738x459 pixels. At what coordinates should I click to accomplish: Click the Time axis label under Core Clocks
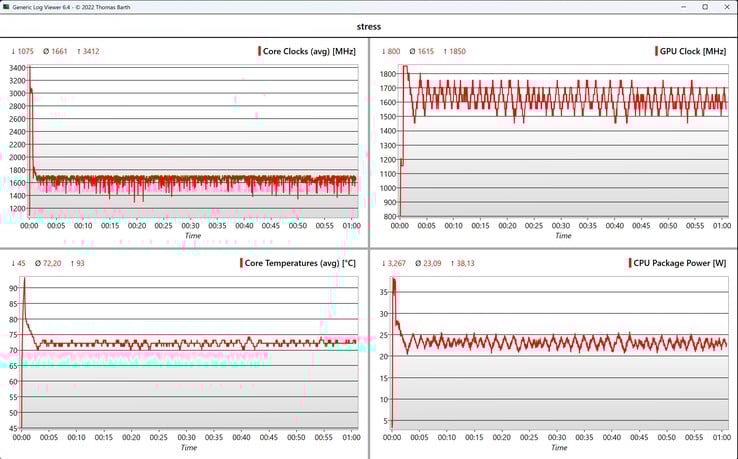(x=192, y=236)
